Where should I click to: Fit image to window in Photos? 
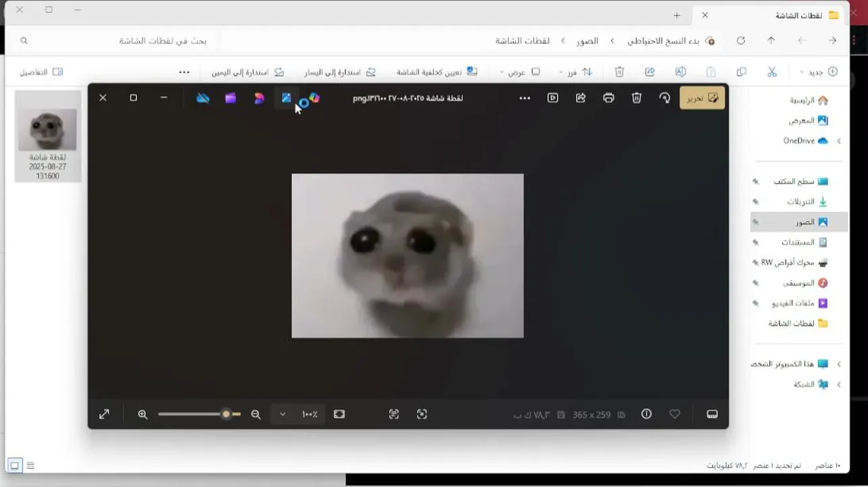[x=339, y=414]
